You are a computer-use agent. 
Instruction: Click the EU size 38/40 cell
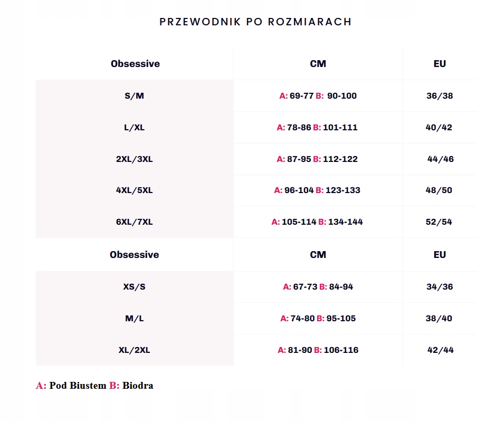[439, 319]
